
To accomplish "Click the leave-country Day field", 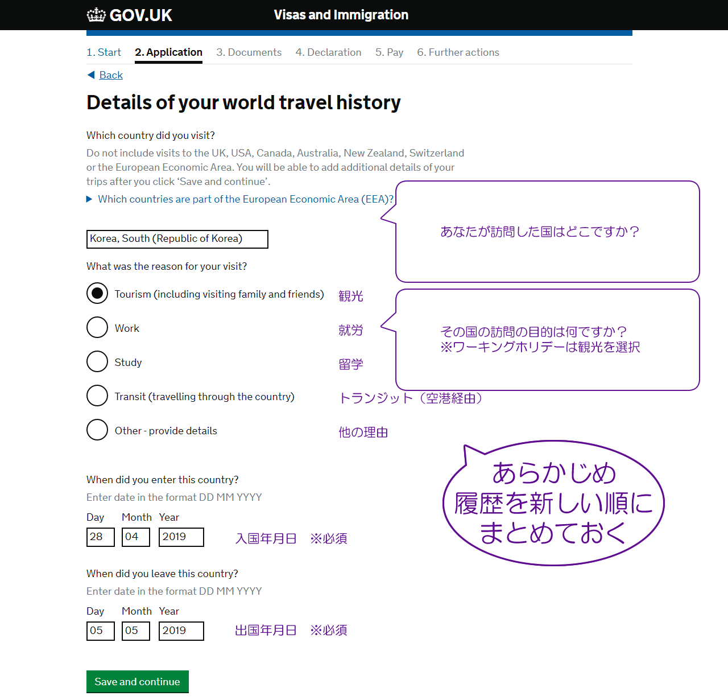I will 101,631.
